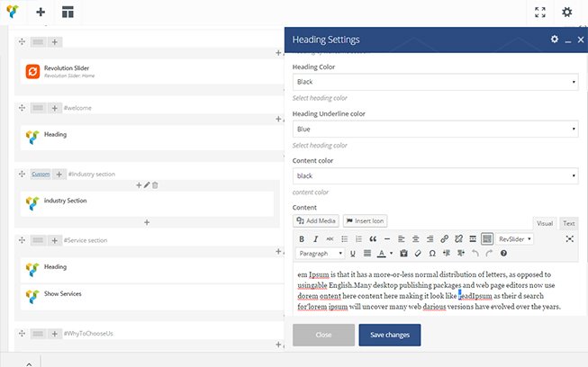Image resolution: width=588 pixels, height=367 pixels.
Task: Click the Add Element plus icon in top bar
Action: tap(41, 13)
